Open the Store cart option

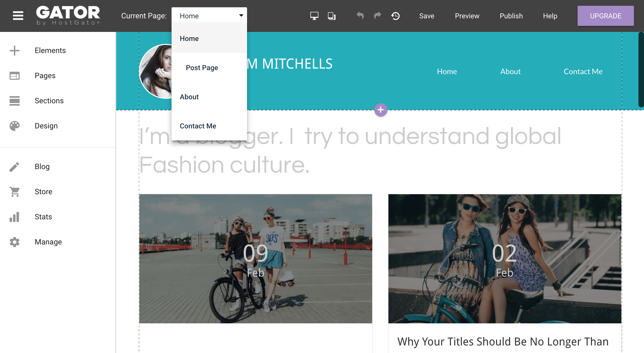coord(15,192)
